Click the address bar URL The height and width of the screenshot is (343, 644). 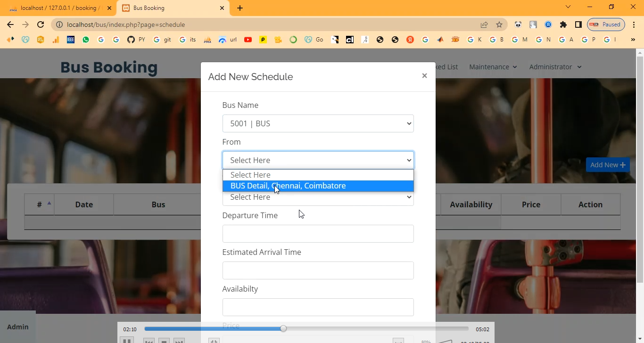(126, 24)
